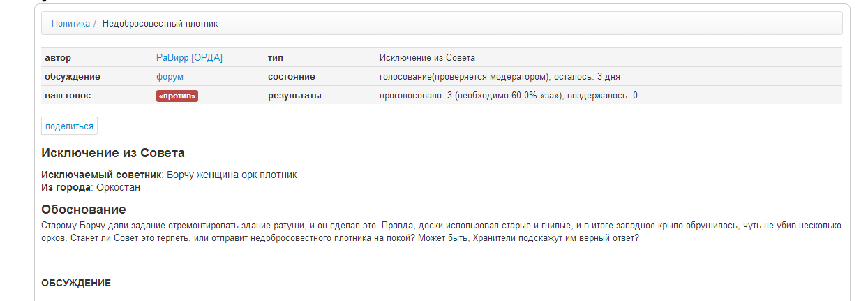This screenshot has width=868, height=301.
Task: Click the ОБСУЖДЕНИЕ section heading
Action: 76,283
